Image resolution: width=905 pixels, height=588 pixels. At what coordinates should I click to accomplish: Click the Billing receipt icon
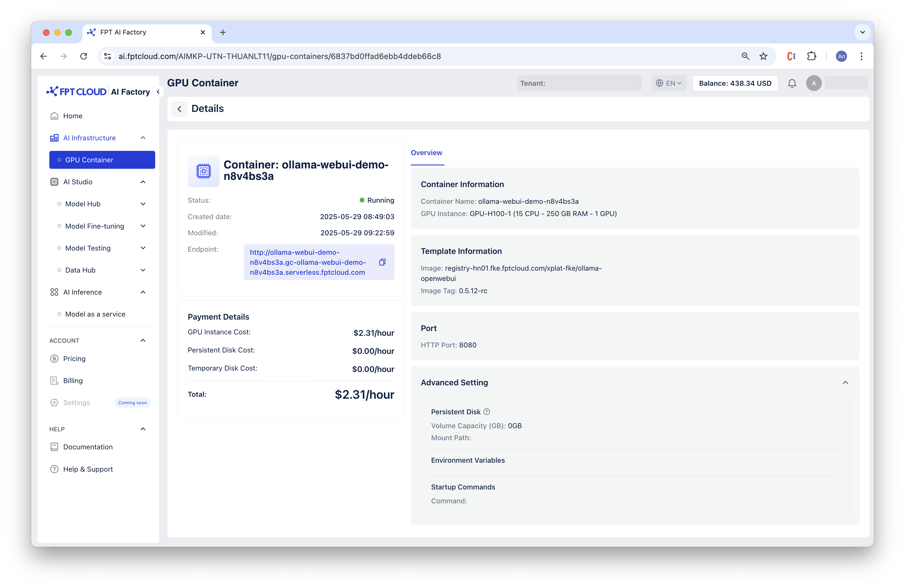point(54,381)
